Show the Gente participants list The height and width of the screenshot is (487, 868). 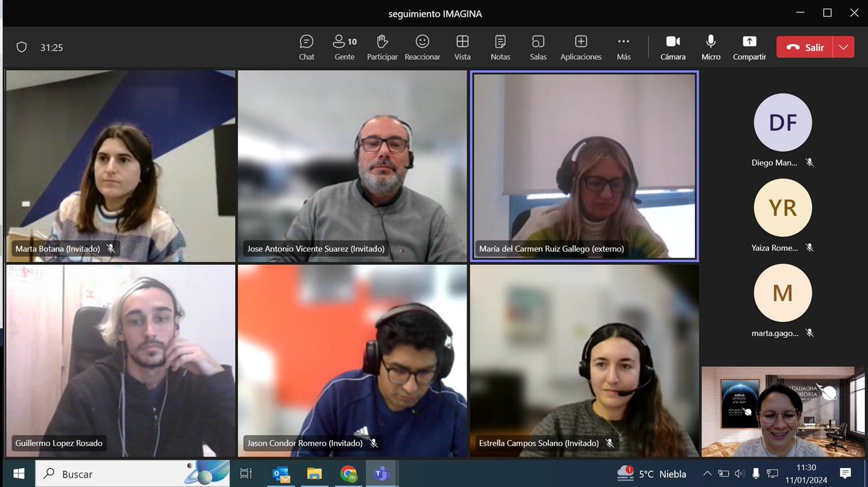click(x=344, y=48)
